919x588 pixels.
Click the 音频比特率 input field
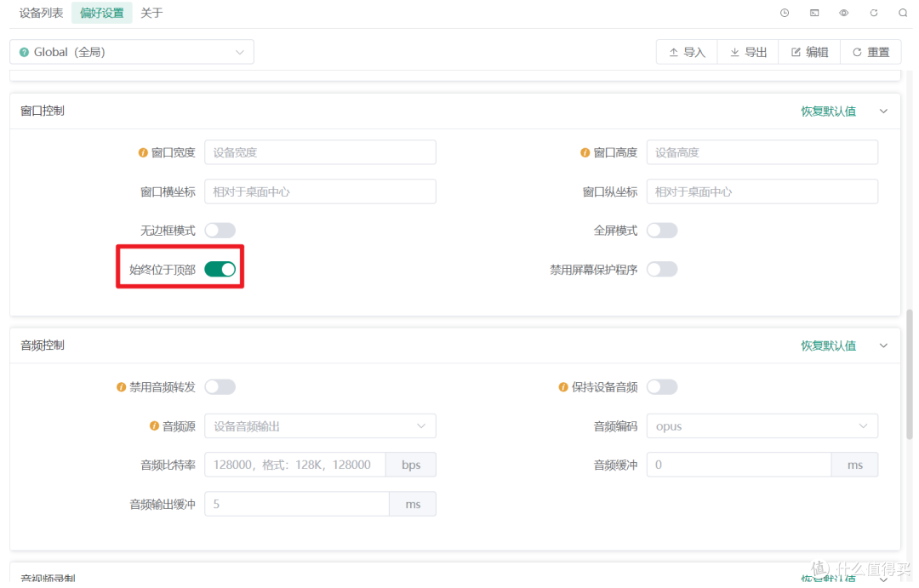point(295,465)
